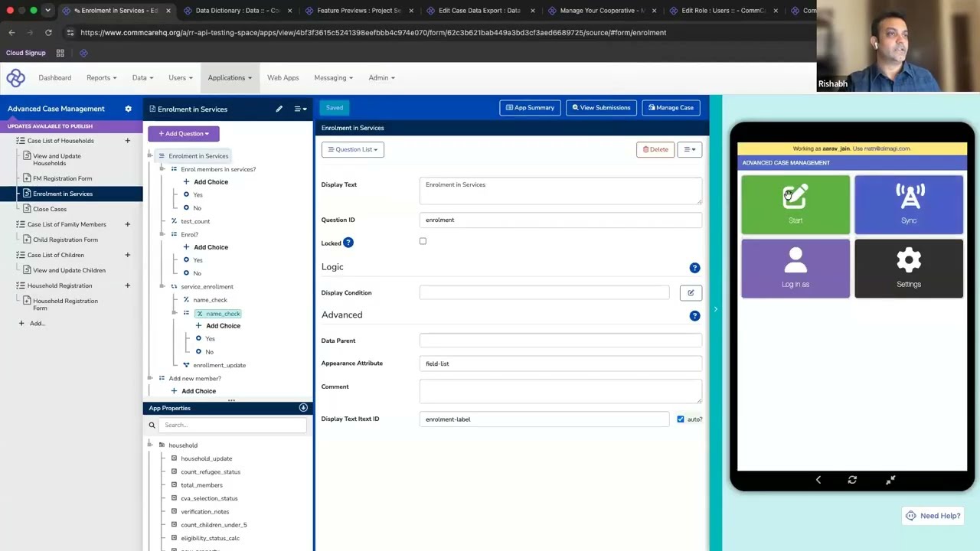Select Close Cases form in sidebar
Viewport: 980px width, 551px height.
click(49, 209)
